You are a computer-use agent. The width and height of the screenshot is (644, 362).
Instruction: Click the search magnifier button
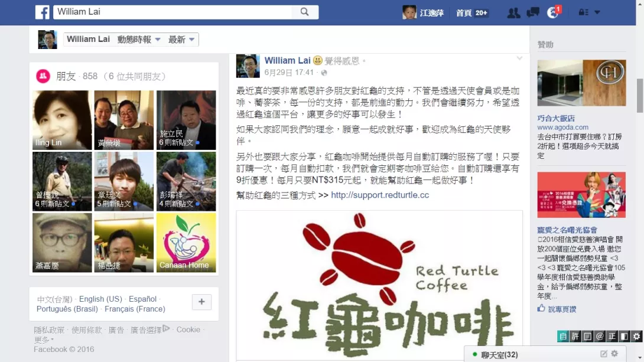[305, 12]
